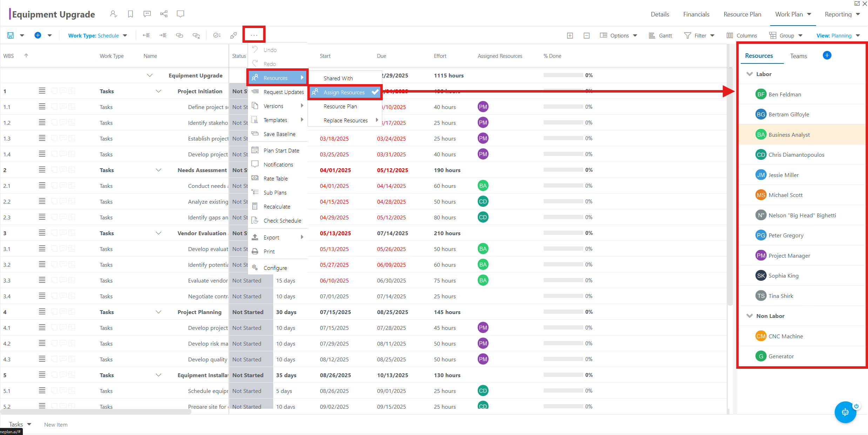The height and width of the screenshot is (435, 868).
Task: Open the Options dropdown
Action: tap(619, 36)
